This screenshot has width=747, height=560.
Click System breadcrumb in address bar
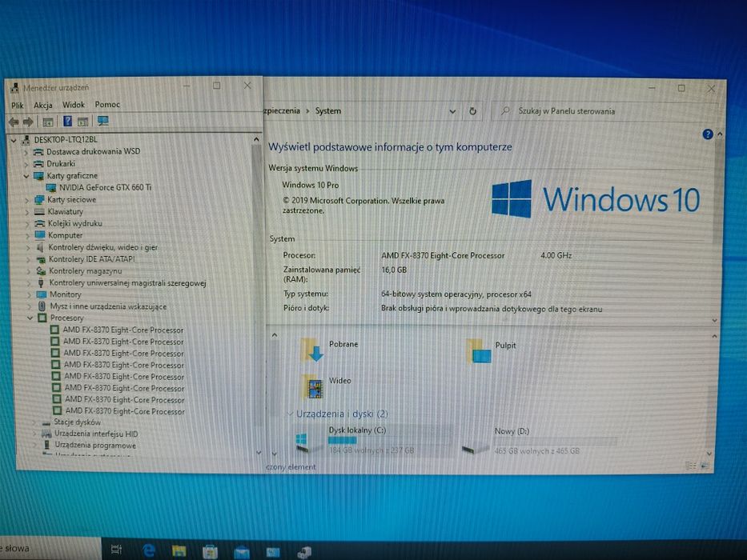(x=328, y=111)
